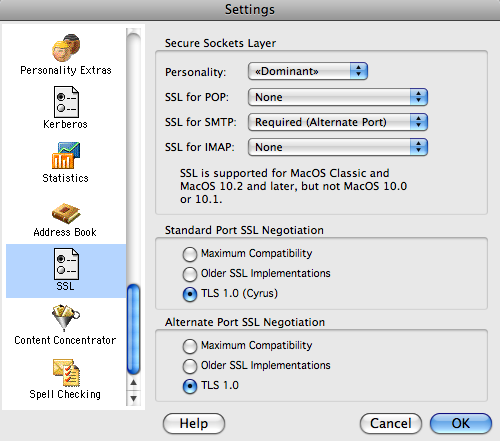Select the Kerberos settings icon

tap(66, 102)
